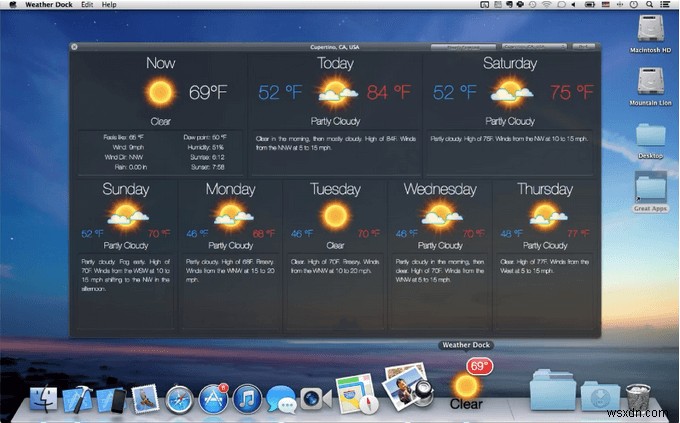Click the 69° badge on Dock icon
680x423 pixels.
click(479, 366)
